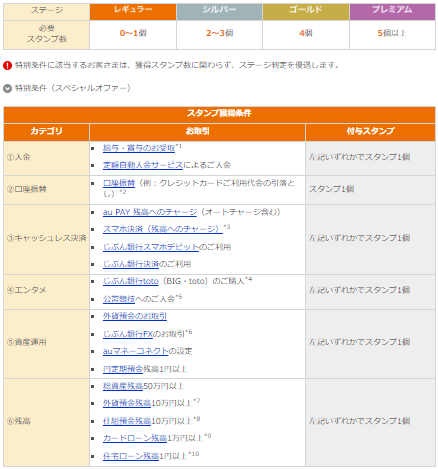
Task: Click the 2〜3個 stamp count cell
Action: point(219,35)
